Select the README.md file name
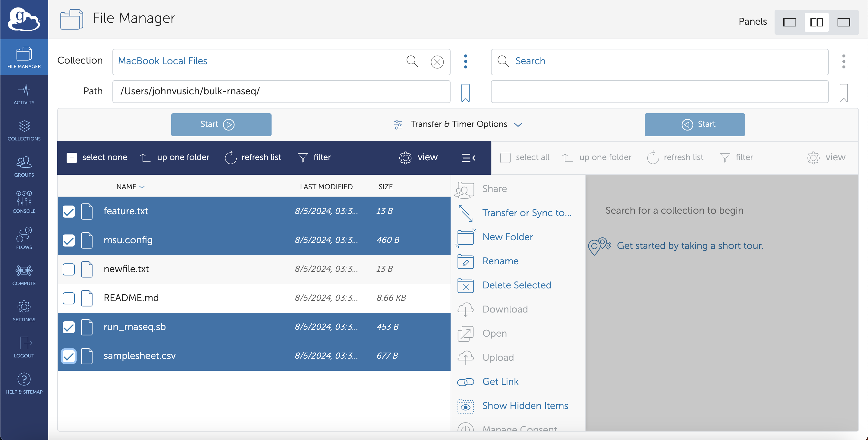The image size is (868, 440). (x=131, y=298)
